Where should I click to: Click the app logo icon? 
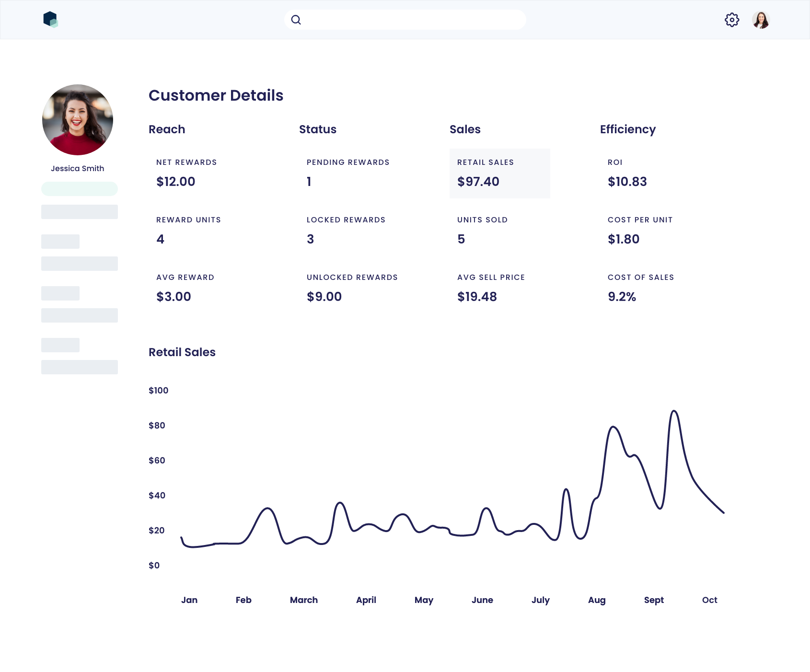click(x=50, y=20)
